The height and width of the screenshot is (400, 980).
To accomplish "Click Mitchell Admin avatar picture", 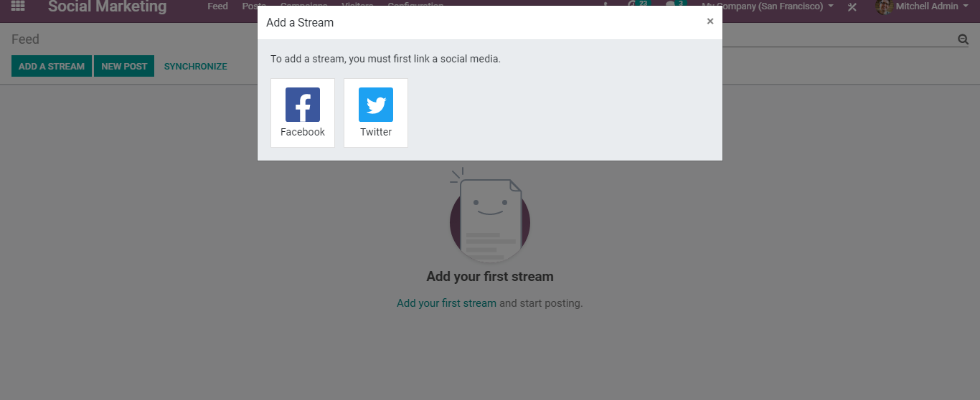I will click(884, 6).
